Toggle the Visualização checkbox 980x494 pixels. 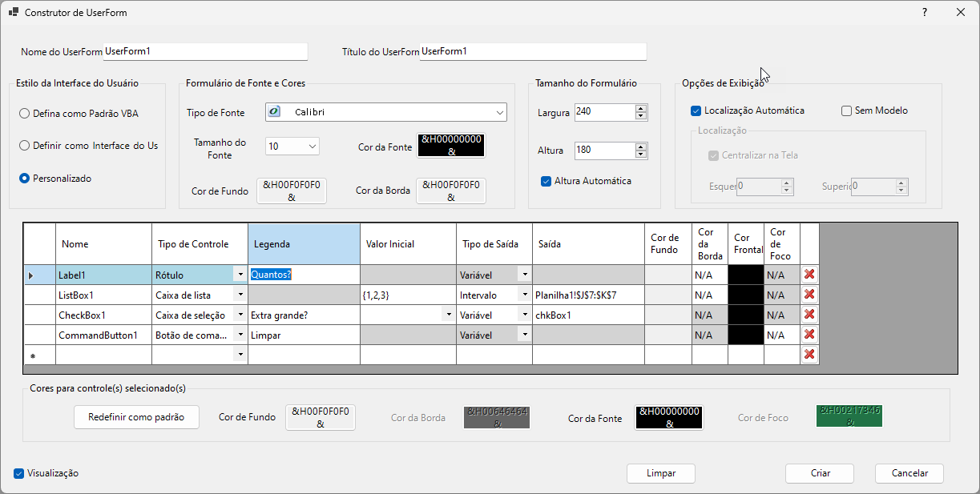[19, 473]
